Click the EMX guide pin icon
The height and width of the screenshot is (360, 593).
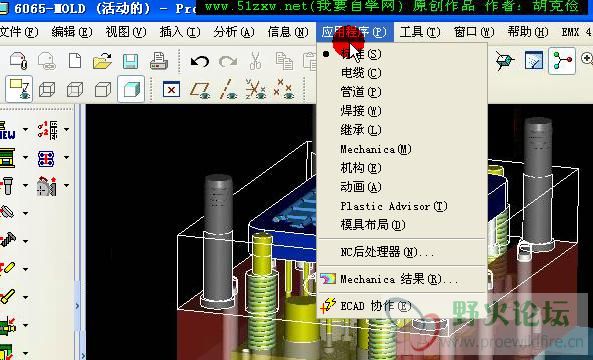pyautogui.click(x=7, y=186)
